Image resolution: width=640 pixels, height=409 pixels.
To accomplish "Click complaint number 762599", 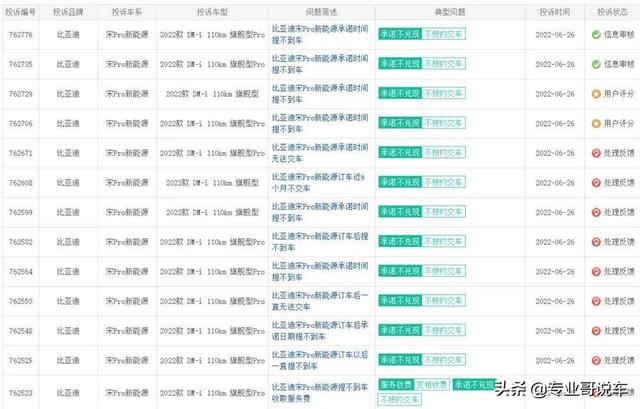I will 20,212.
